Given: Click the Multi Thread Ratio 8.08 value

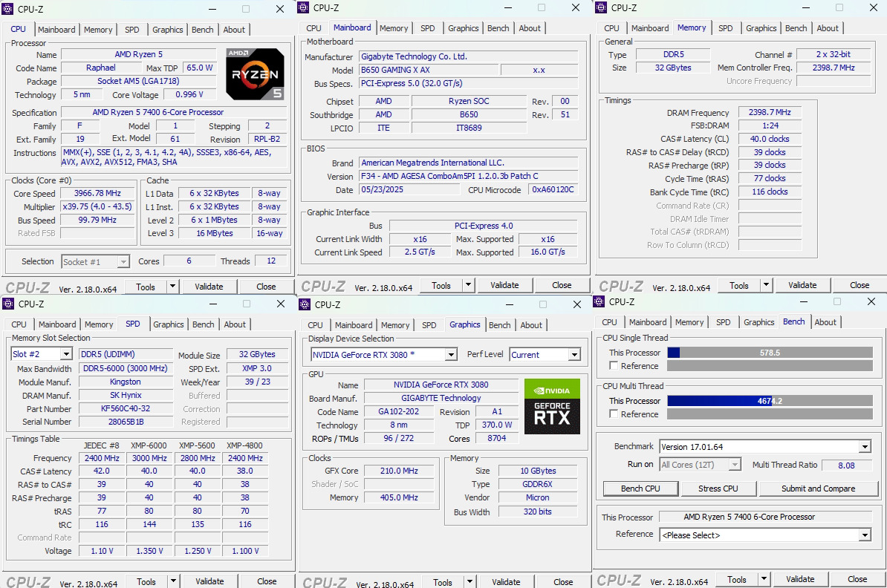Looking at the screenshot, I should pyautogui.click(x=846, y=465).
